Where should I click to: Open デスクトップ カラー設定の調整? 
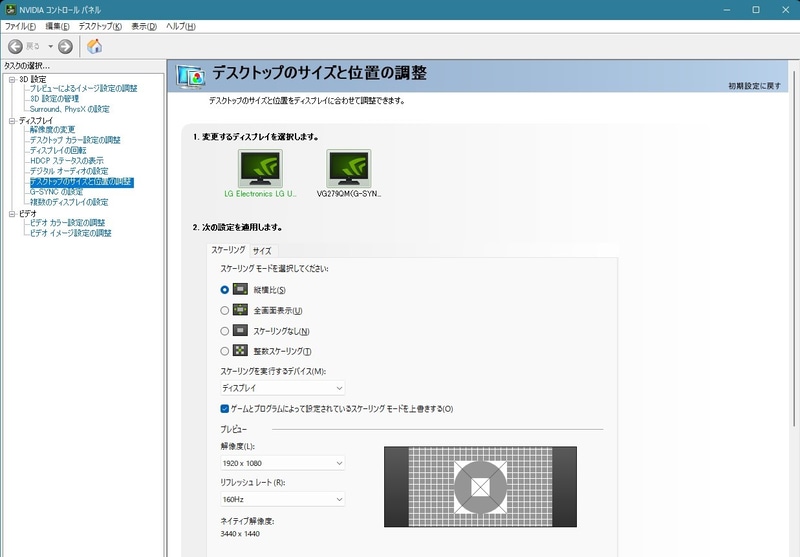75,140
